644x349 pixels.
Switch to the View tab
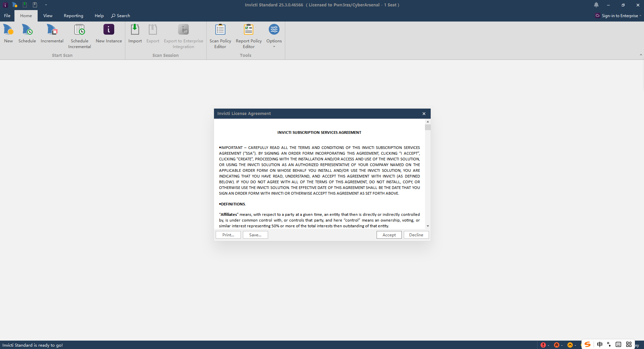(48, 15)
